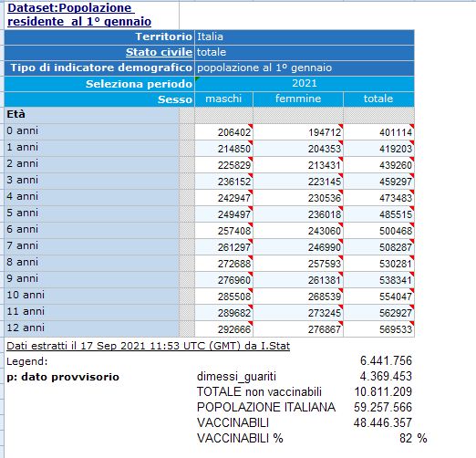
Task: Select the 'maschi' column header
Action: (223, 99)
